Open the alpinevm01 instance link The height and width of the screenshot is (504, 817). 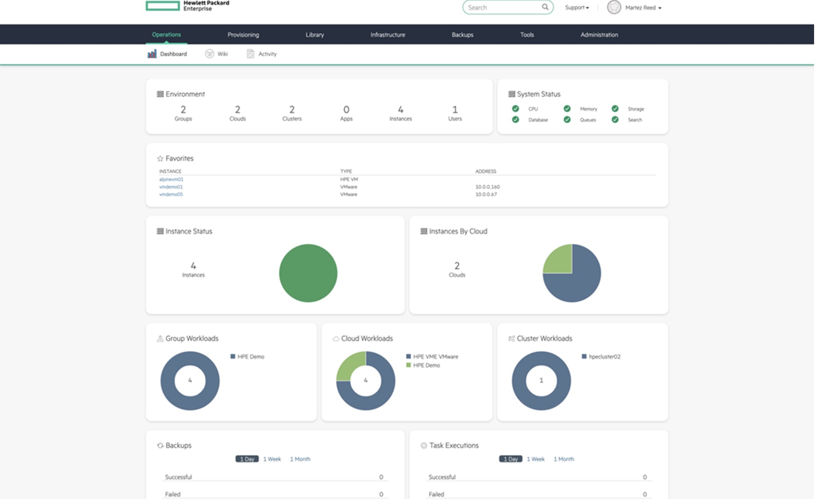coord(171,180)
